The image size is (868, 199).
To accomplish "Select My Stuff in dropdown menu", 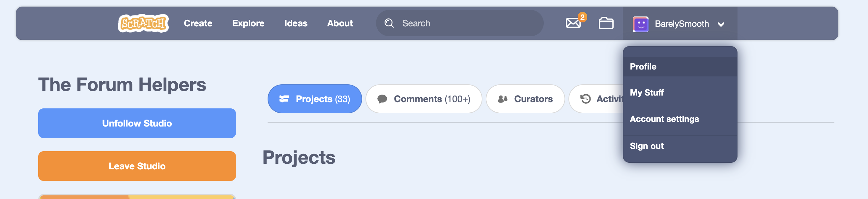I will click(x=680, y=92).
